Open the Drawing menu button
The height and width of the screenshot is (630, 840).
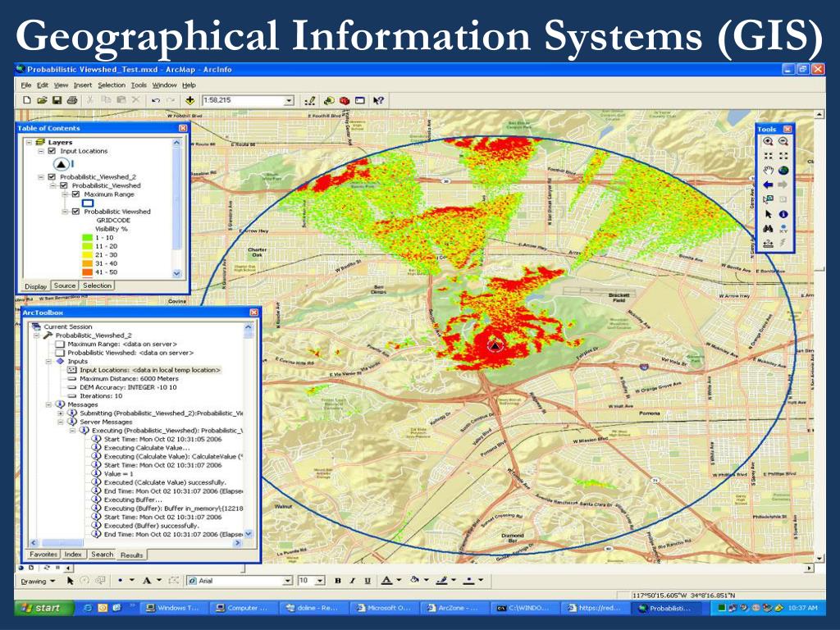coord(38,582)
